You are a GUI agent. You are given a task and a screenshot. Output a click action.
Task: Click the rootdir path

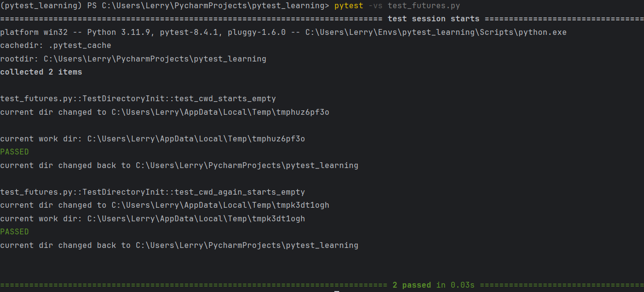point(155,59)
